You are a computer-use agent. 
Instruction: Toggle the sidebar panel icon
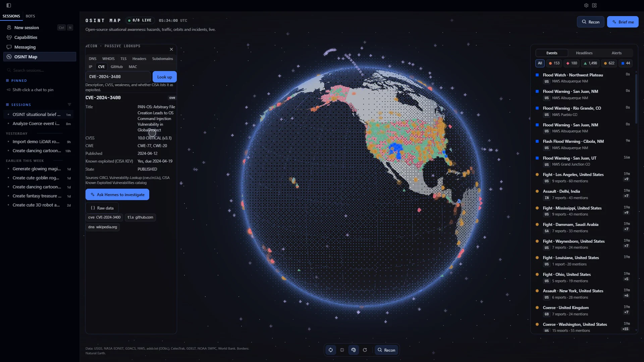[x=9, y=5]
